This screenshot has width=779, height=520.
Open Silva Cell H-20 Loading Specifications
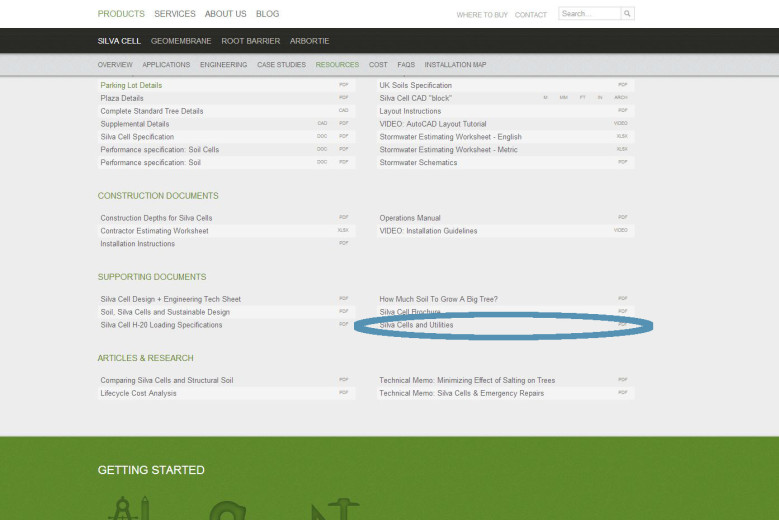click(x=161, y=325)
